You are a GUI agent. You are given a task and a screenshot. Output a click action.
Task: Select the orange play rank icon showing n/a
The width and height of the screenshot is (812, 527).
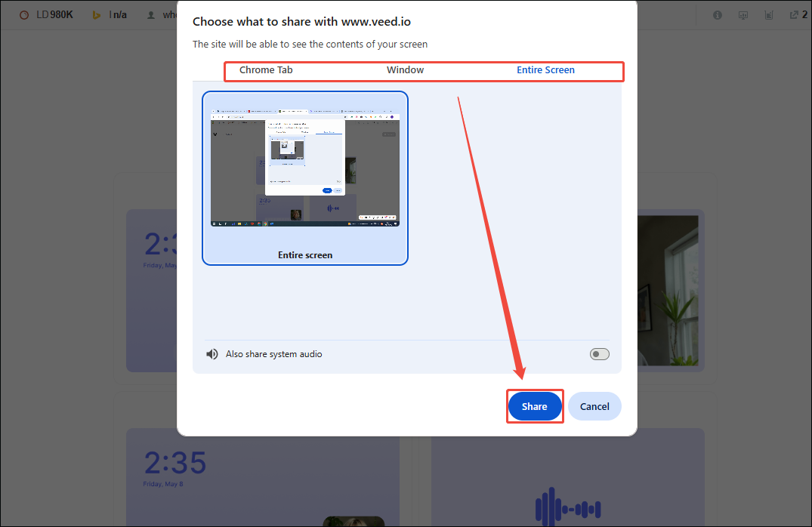tap(95, 14)
